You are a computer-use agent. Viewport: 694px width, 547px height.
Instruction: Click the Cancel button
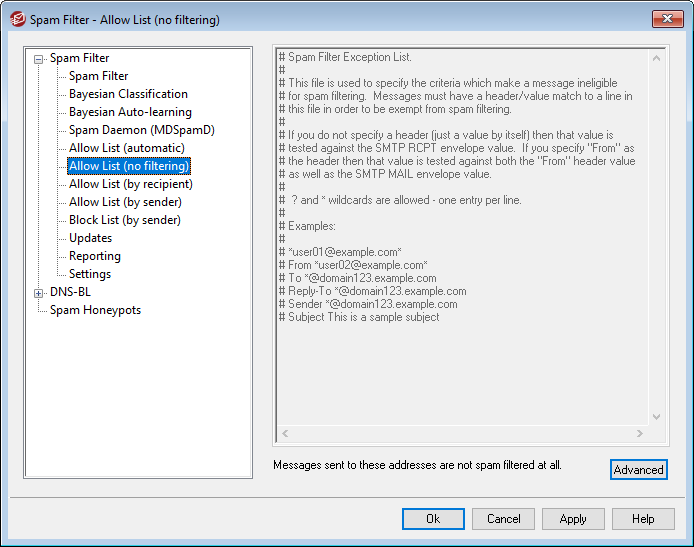coord(503,519)
